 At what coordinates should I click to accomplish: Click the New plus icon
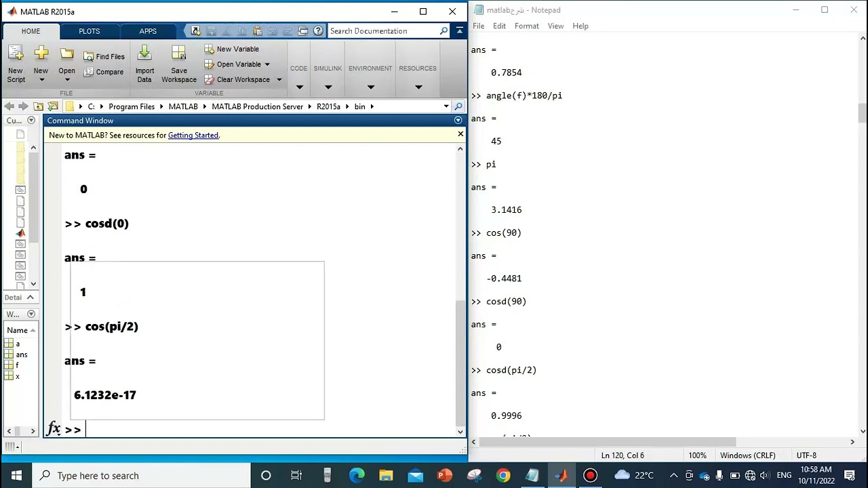pyautogui.click(x=41, y=54)
